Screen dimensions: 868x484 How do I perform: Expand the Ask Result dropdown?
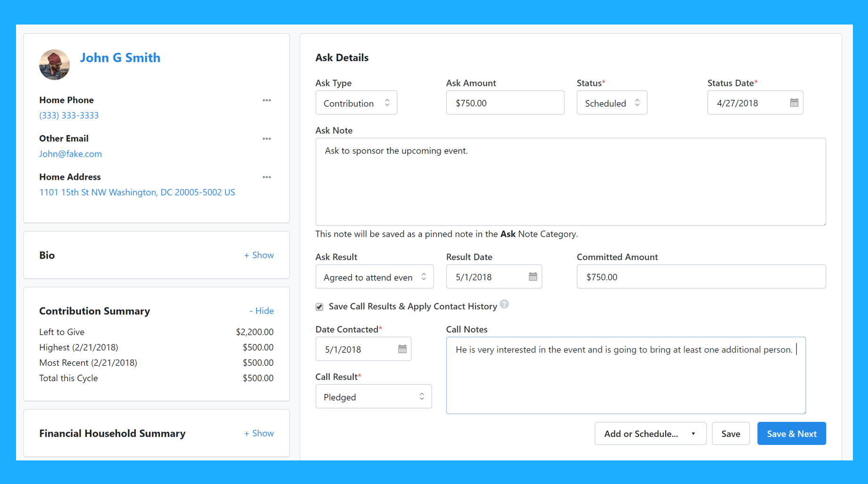coord(374,277)
